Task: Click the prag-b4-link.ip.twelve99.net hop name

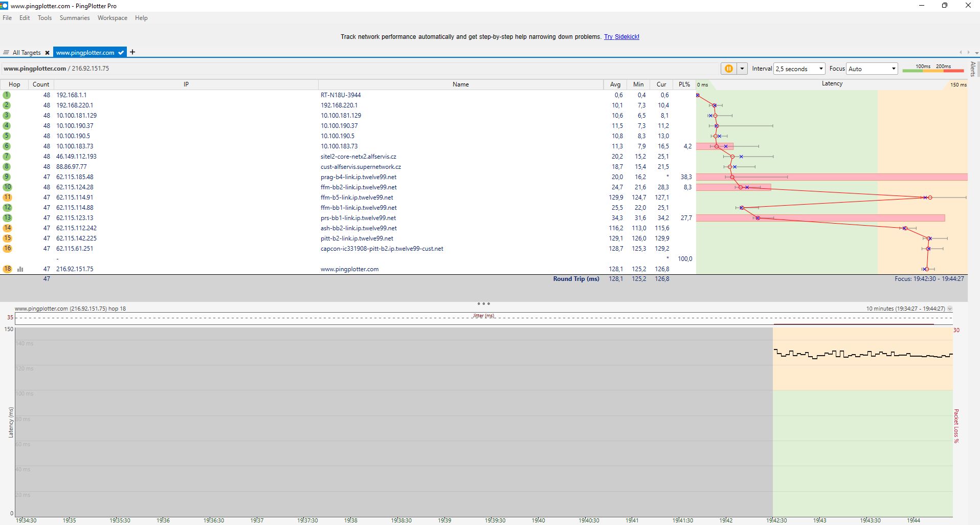Action: 359,177
